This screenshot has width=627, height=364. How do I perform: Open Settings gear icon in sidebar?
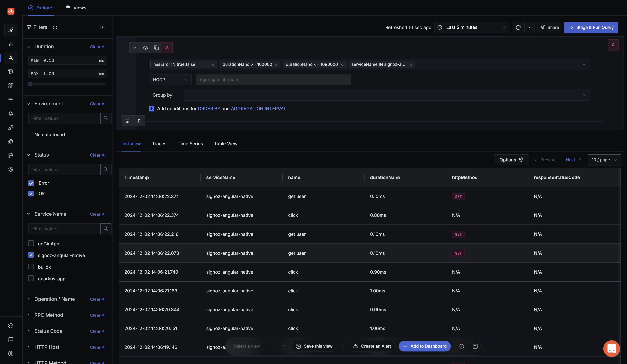11,169
